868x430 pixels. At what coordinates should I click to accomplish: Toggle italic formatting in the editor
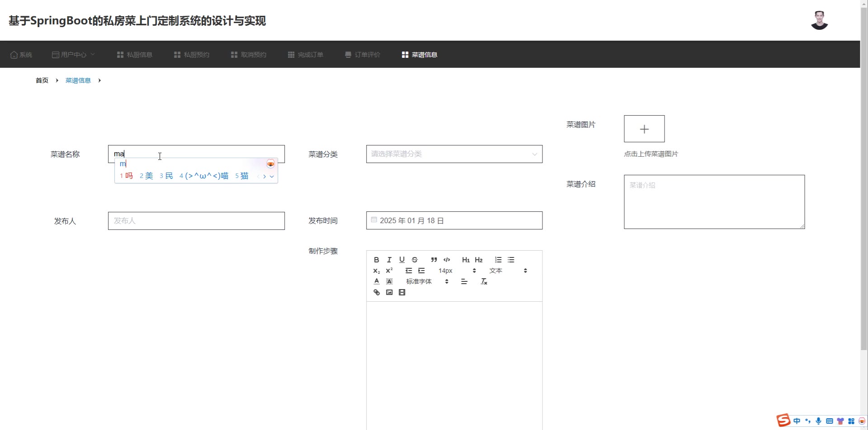[389, 260]
